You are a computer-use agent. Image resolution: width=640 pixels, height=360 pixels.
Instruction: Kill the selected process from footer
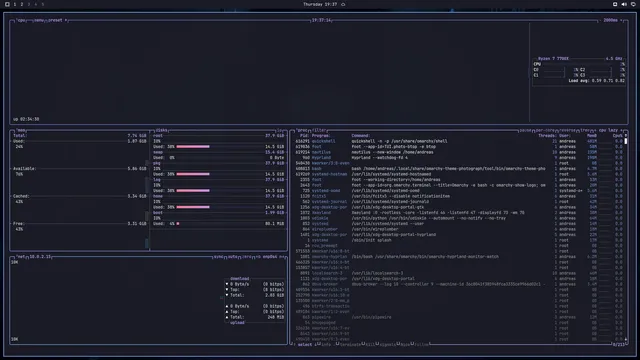(370, 345)
